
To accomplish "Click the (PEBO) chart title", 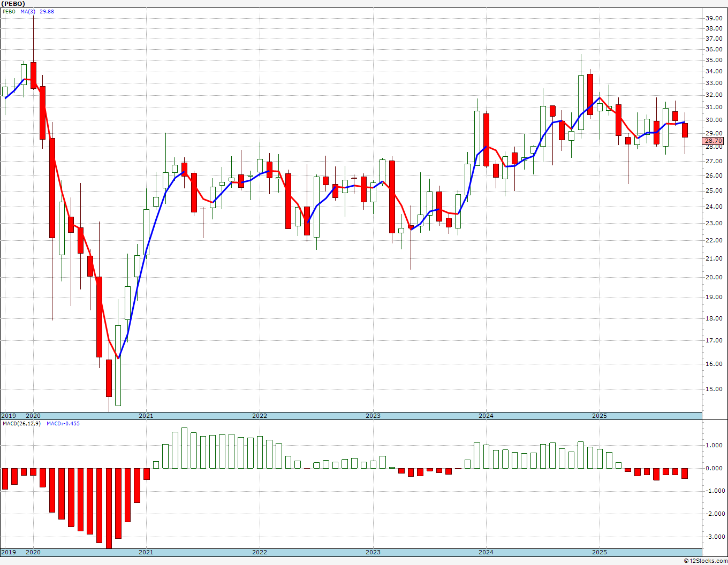I will (13, 4).
